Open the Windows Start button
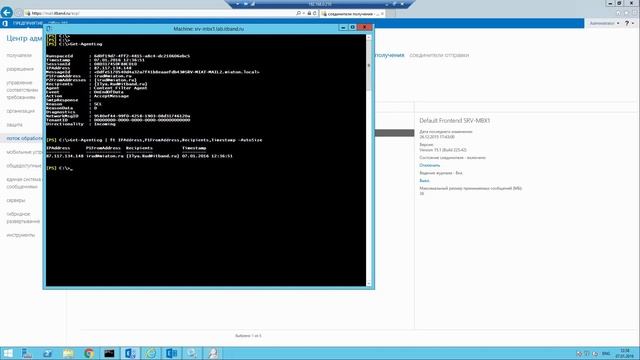Image resolution: width=640 pixels, height=360 pixels. [x=7, y=353]
